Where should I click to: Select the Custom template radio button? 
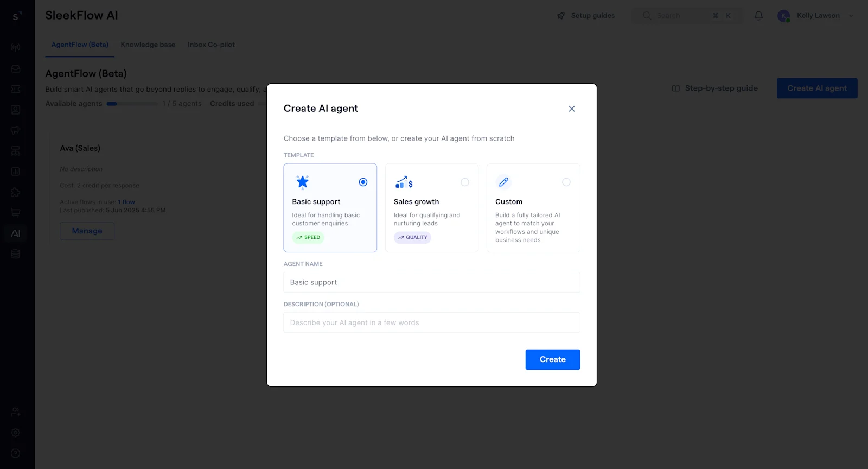tap(566, 182)
